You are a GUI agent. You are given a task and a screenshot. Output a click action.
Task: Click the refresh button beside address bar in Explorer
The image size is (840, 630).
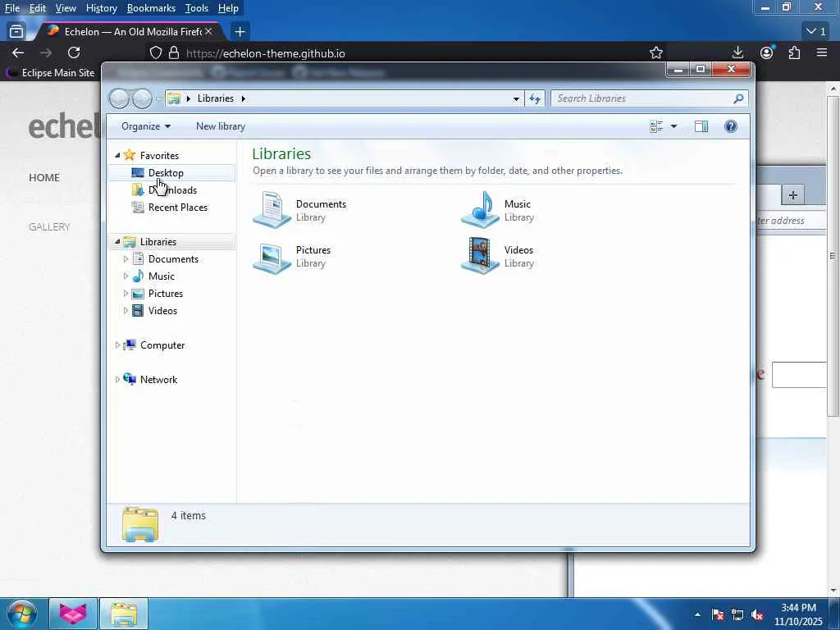tap(535, 98)
